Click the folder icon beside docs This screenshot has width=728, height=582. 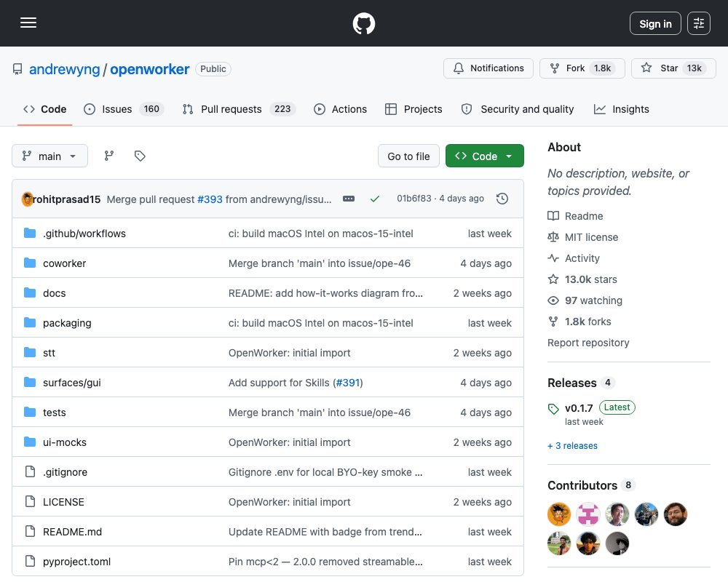click(30, 293)
